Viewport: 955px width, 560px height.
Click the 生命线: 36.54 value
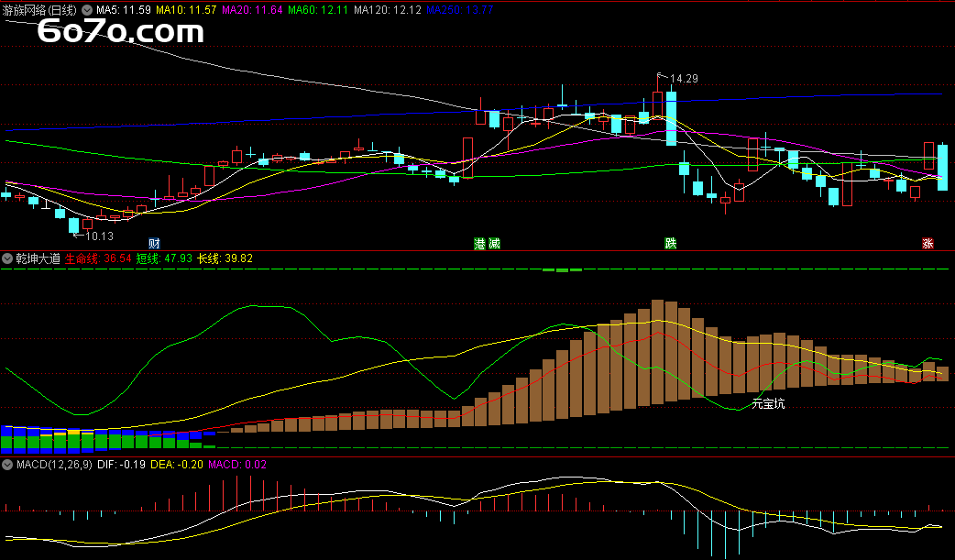tap(98, 258)
